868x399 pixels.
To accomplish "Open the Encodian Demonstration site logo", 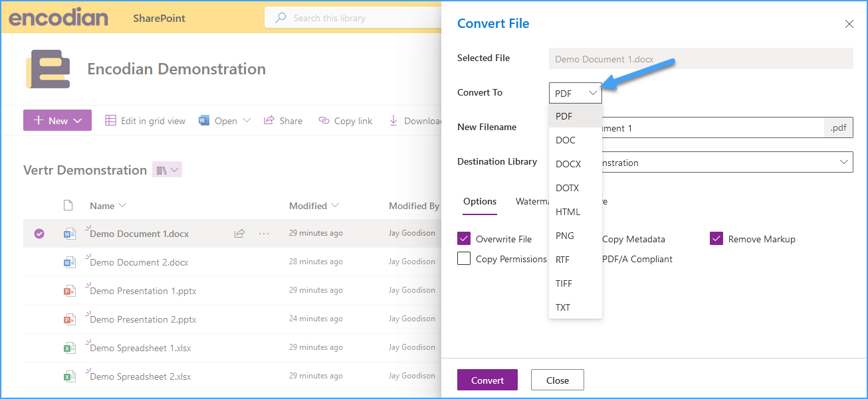I will pos(48,69).
